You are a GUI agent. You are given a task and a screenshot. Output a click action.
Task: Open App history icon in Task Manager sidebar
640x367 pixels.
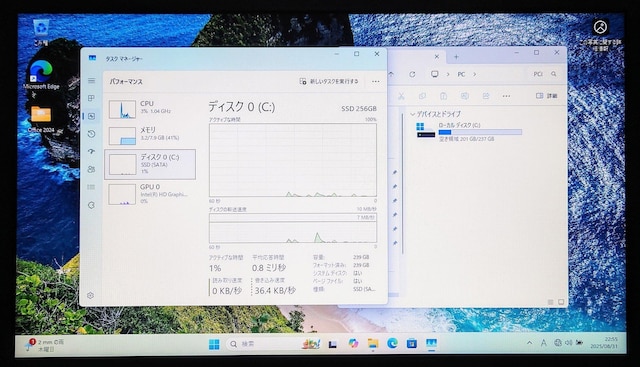(x=91, y=134)
